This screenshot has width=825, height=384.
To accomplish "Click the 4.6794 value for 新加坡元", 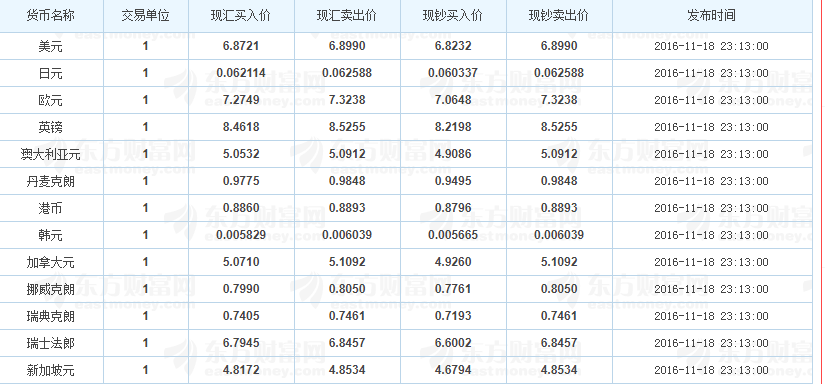I will click(453, 370).
